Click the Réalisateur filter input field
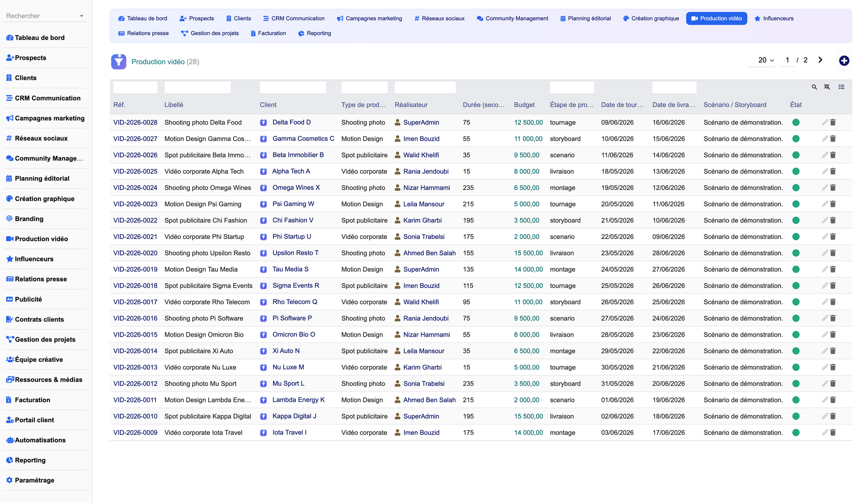868x503 pixels. pos(425,87)
